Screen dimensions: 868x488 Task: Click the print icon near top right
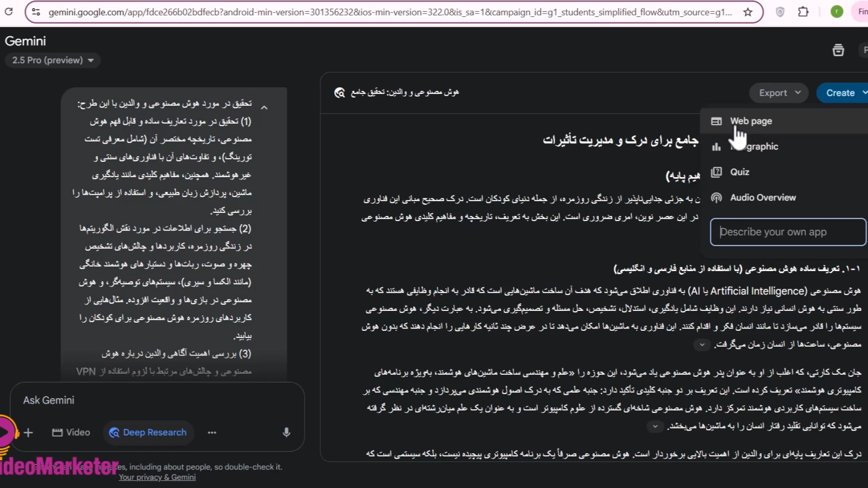pos(838,50)
